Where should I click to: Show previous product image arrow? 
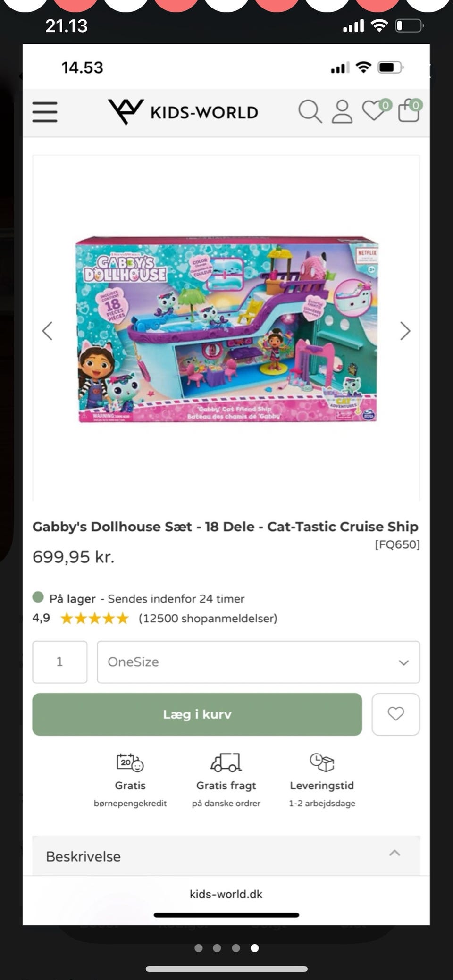[47, 331]
